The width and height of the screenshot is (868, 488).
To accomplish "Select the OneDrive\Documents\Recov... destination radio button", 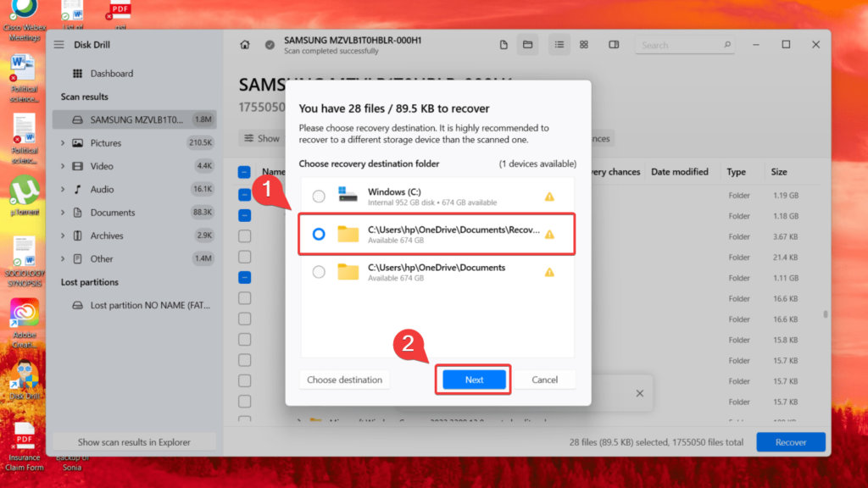I will (319, 234).
